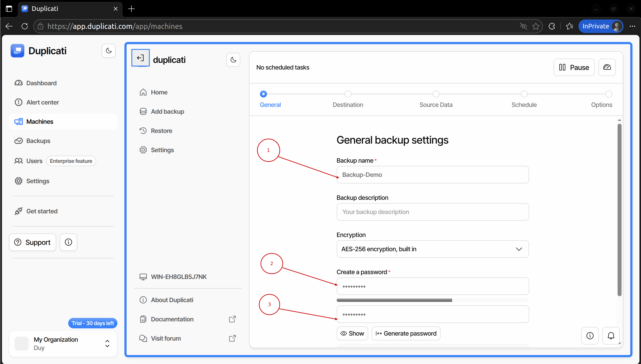
Task: Open browser settings and more menu
Action: 632,26
